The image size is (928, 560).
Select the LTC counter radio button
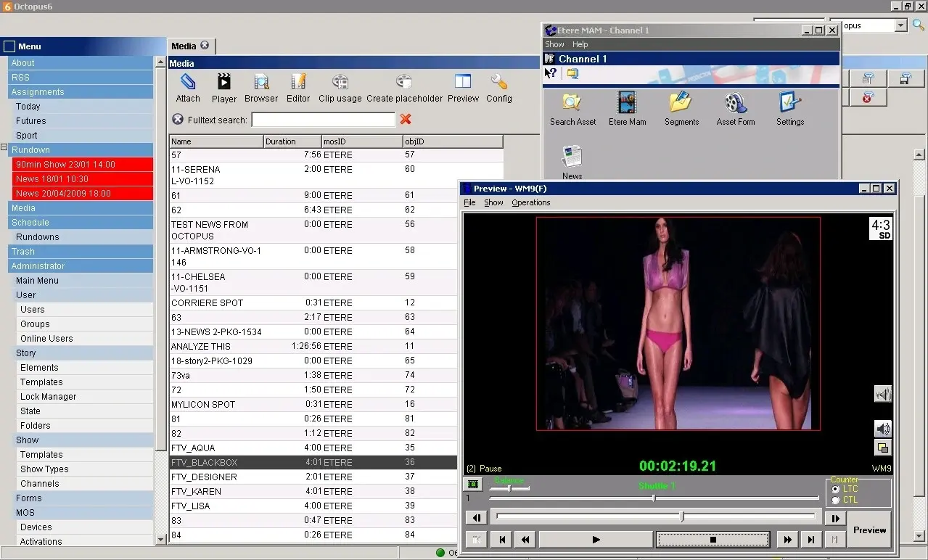(x=836, y=490)
